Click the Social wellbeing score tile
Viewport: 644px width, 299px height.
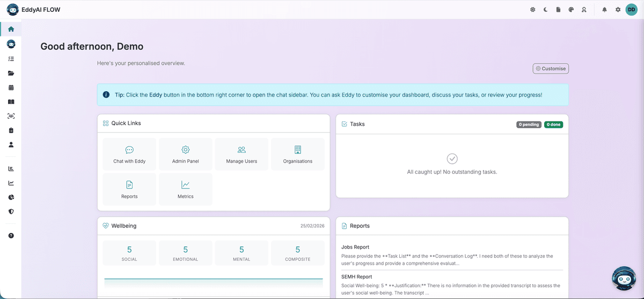pos(129,253)
